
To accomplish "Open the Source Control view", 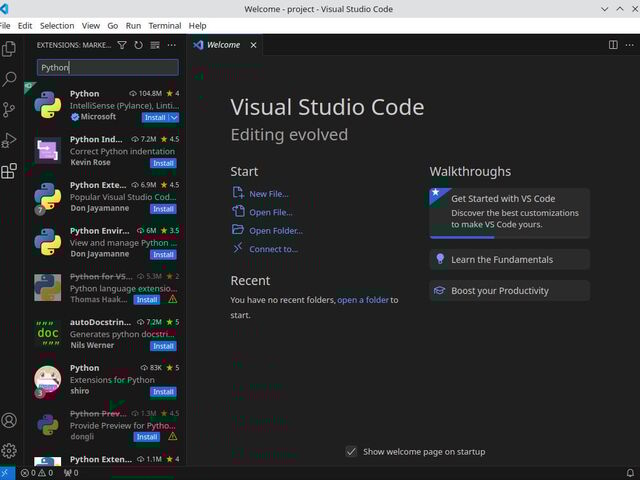I will pos(9,109).
